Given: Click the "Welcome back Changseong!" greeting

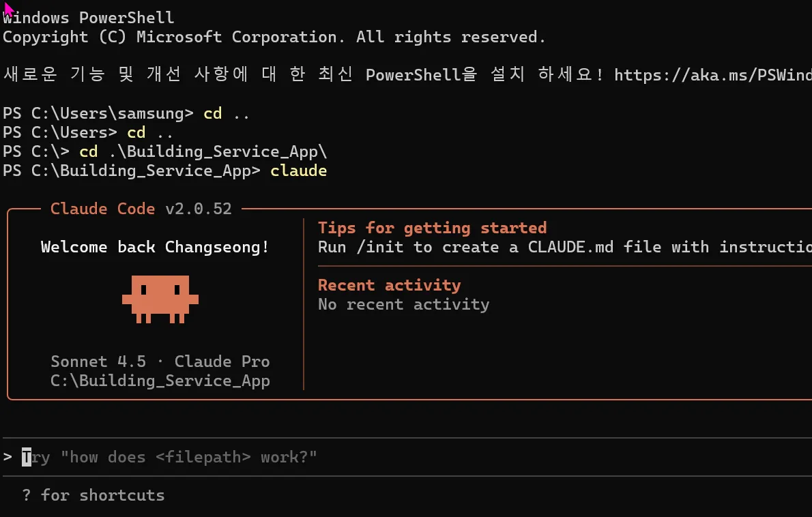Looking at the screenshot, I should [155, 247].
